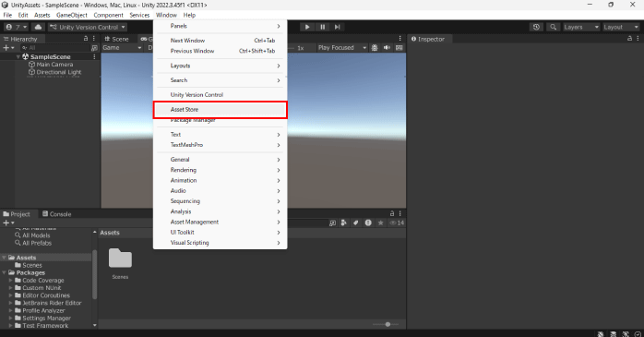644x337 pixels.
Task: Click the Project search-by-log-type icon
Action: [368, 223]
